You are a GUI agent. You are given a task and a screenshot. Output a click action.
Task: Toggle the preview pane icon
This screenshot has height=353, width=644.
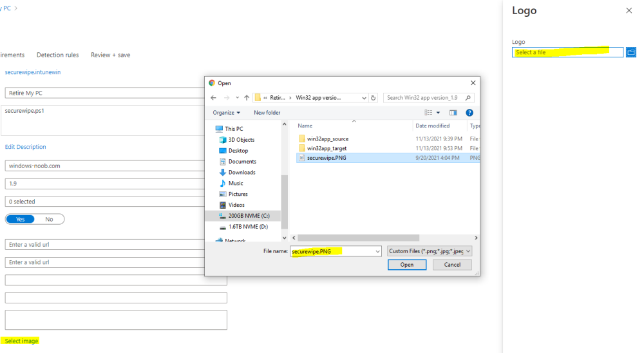coord(453,113)
